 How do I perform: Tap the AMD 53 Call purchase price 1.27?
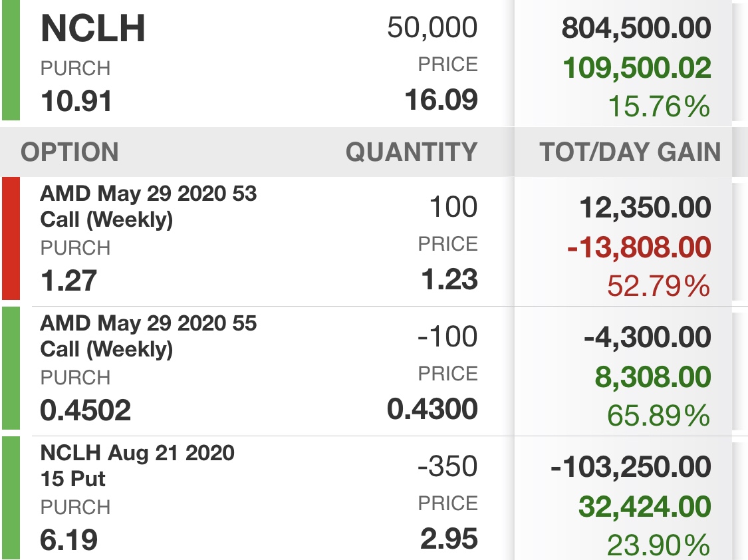(69, 280)
